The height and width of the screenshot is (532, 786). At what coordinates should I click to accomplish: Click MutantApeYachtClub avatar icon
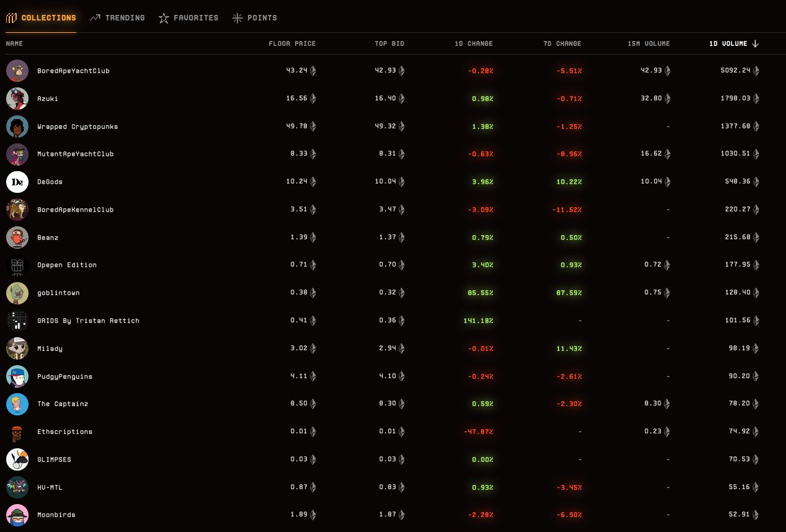[x=17, y=154]
